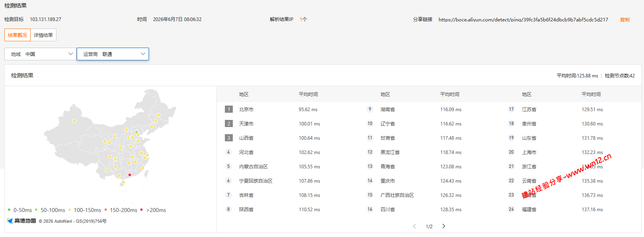Click 黑龙江省 region name
Screen dimensions: 644x237
(x=390, y=152)
